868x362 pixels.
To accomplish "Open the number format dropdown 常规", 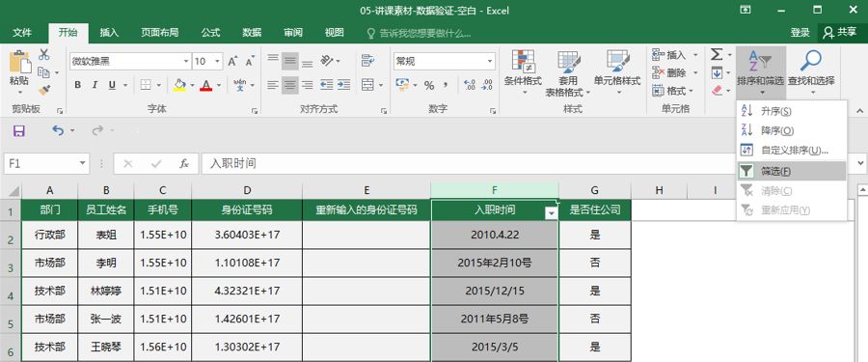I will 491,61.
